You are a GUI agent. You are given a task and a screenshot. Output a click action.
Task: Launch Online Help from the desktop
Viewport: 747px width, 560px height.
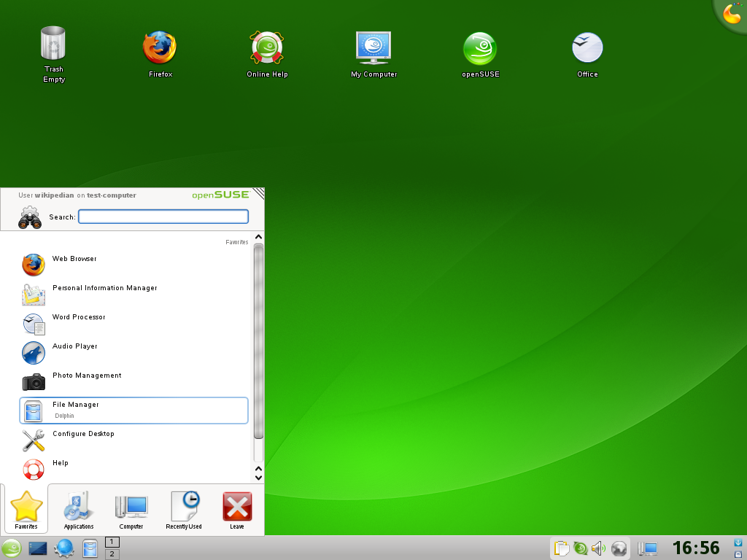[267, 49]
